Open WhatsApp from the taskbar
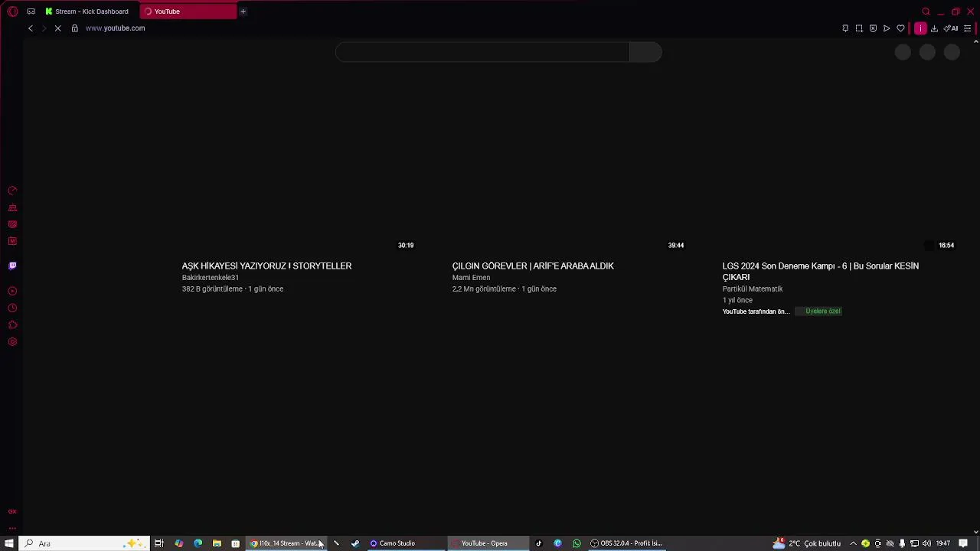Image resolution: width=980 pixels, height=551 pixels. (577, 543)
